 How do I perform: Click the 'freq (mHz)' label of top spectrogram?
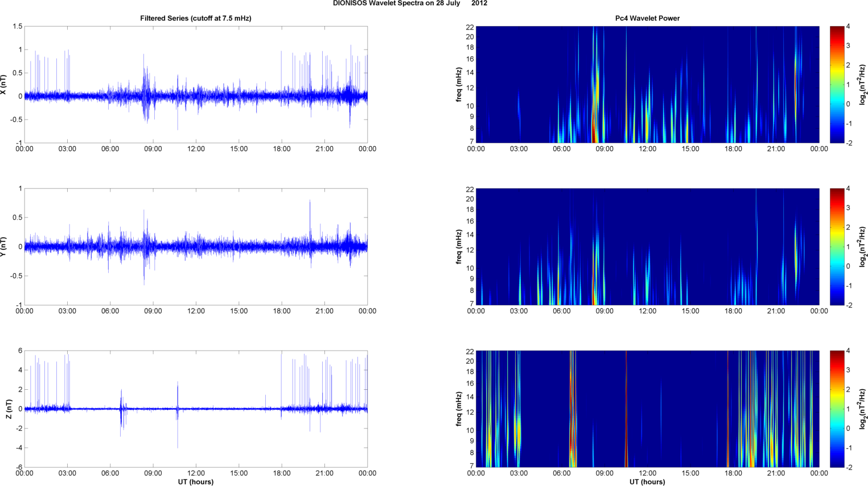click(459, 85)
